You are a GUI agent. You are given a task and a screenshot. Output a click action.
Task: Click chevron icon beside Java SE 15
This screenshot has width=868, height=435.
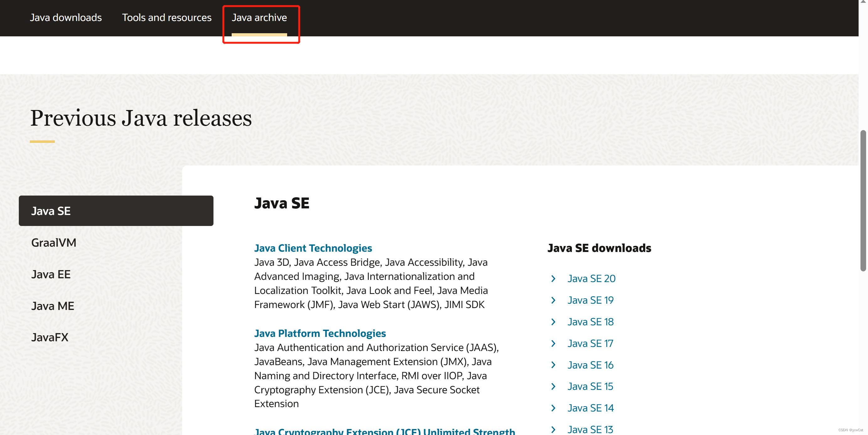pyautogui.click(x=553, y=386)
